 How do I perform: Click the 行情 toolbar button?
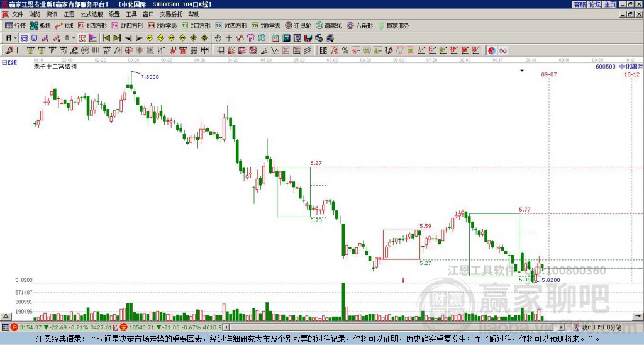point(16,25)
